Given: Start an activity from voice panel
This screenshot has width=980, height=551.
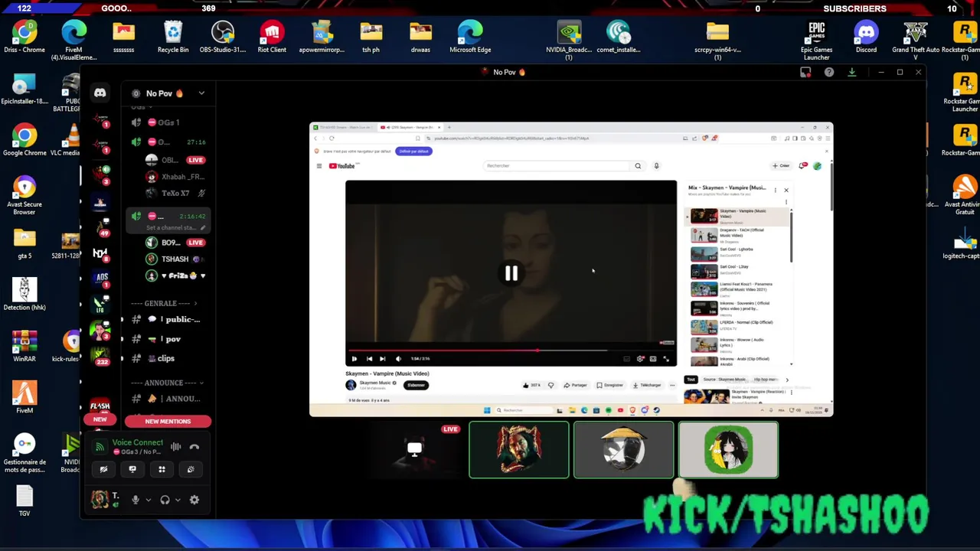Looking at the screenshot, I should [x=162, y=469].
